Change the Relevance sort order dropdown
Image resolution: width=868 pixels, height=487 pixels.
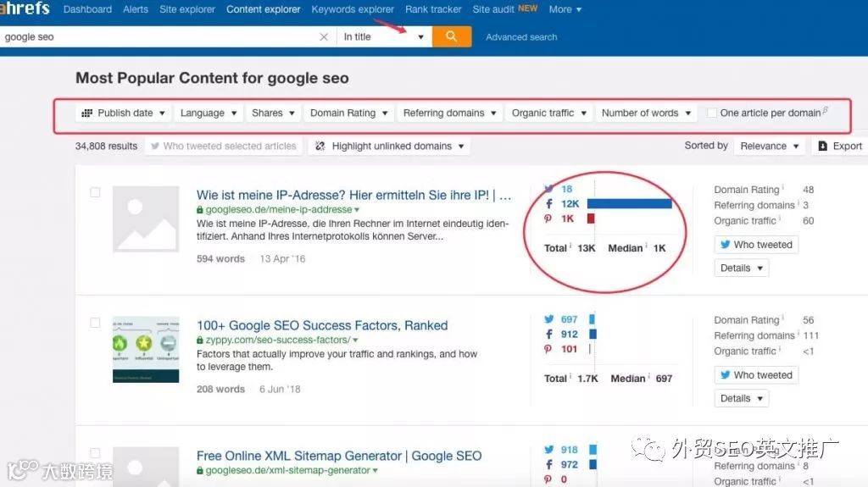pyautogui.click(x=770, y=146)
